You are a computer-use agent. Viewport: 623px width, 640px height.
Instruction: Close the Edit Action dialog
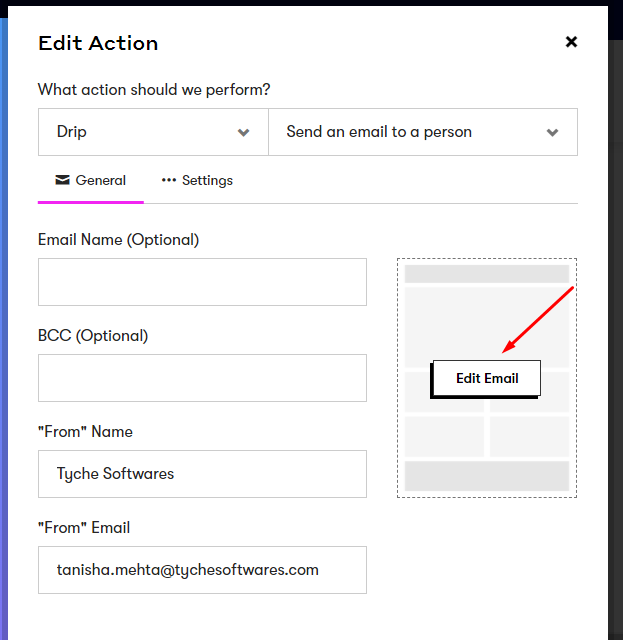click(x=571, y=42)
